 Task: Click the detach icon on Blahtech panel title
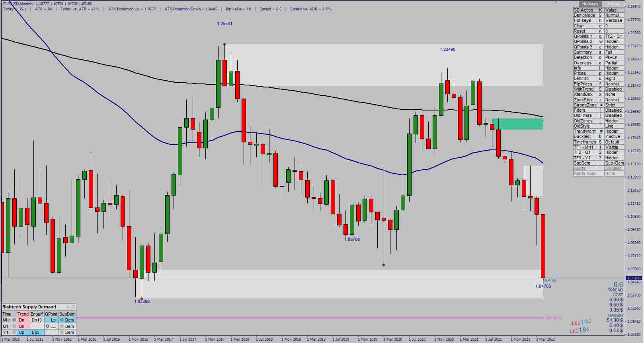[x=73, y=307]
